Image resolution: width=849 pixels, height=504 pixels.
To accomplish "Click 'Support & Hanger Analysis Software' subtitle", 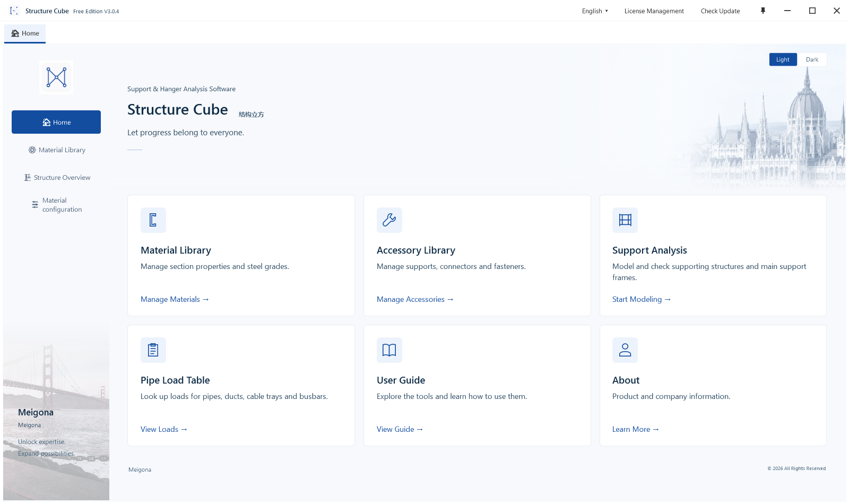I will click(181, 89).
